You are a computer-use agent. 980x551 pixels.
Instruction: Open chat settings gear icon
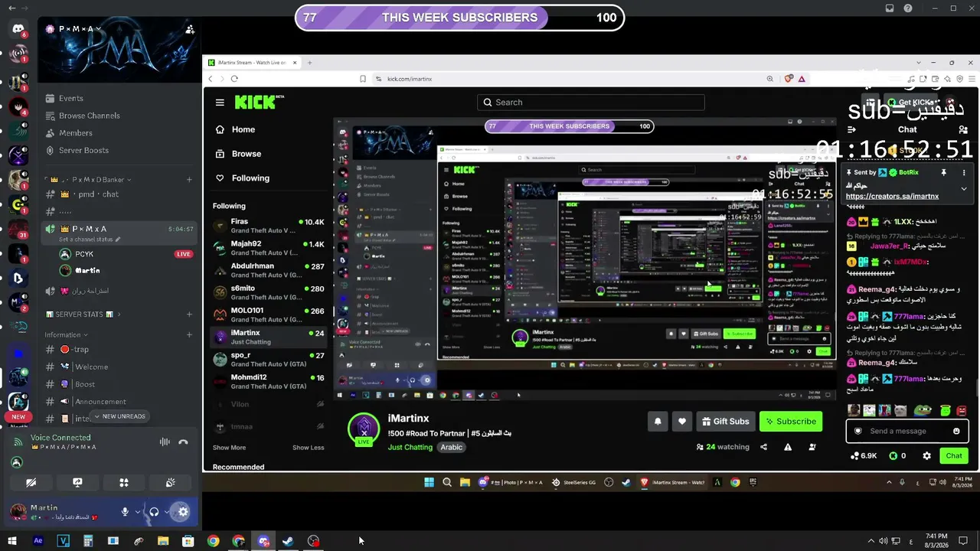(x=926, y=456)
